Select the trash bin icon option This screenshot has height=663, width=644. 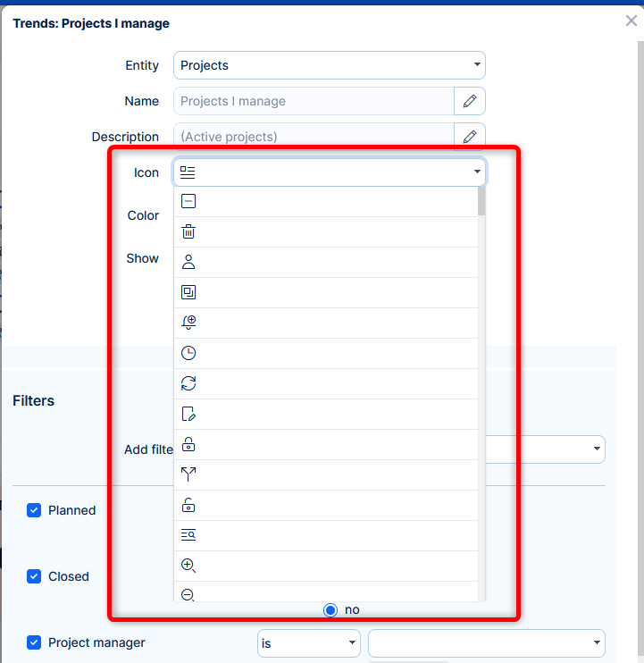pyautogui.click(x=188, y=232)
